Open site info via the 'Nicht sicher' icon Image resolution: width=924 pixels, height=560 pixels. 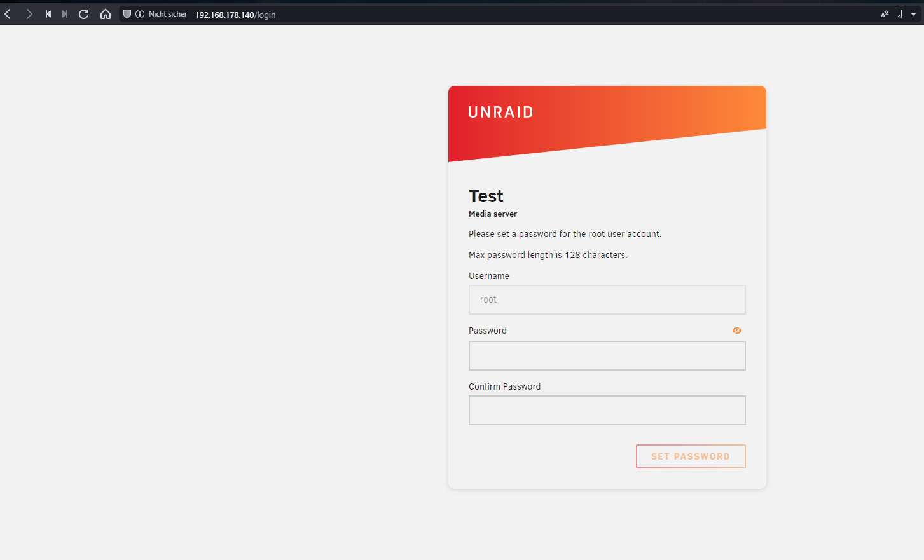(x=140, y=14)
